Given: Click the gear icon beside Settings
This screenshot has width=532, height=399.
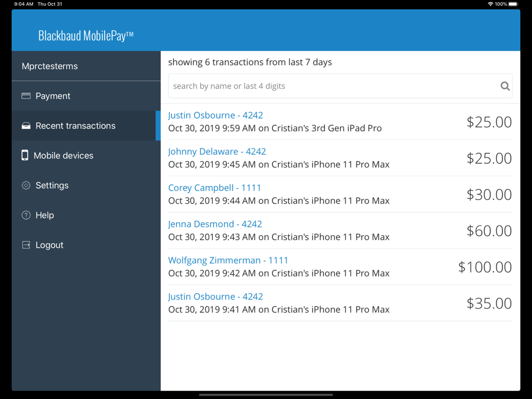Looking at the screenshot, I should point(26,185).
